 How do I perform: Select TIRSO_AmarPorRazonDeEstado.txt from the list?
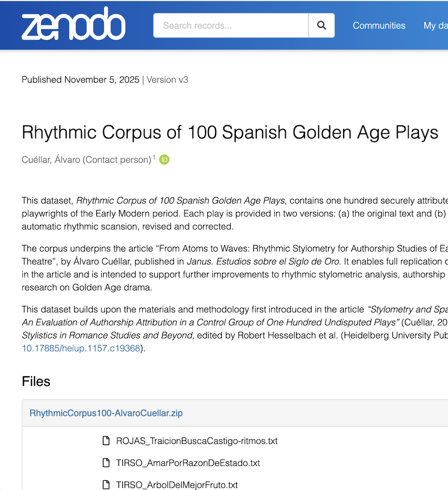(x=188, y=463)
